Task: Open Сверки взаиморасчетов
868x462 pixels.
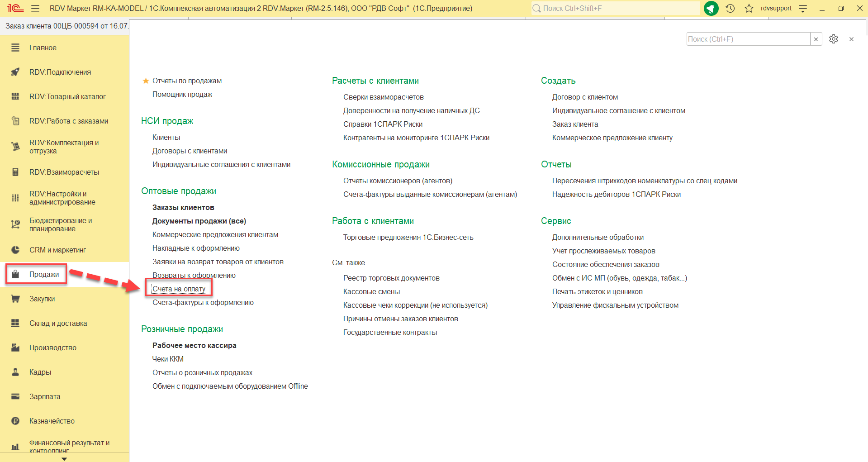Action: point(384,97)
